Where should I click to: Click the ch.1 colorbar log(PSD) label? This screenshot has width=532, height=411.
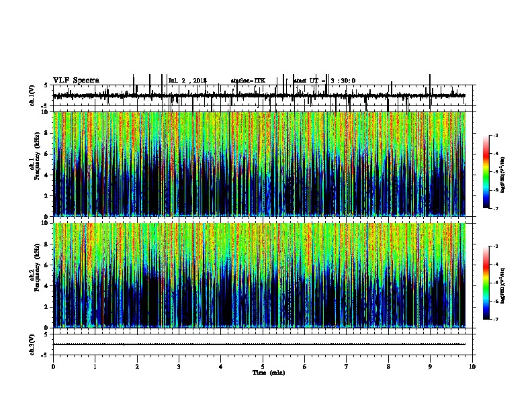coord(503,175)
